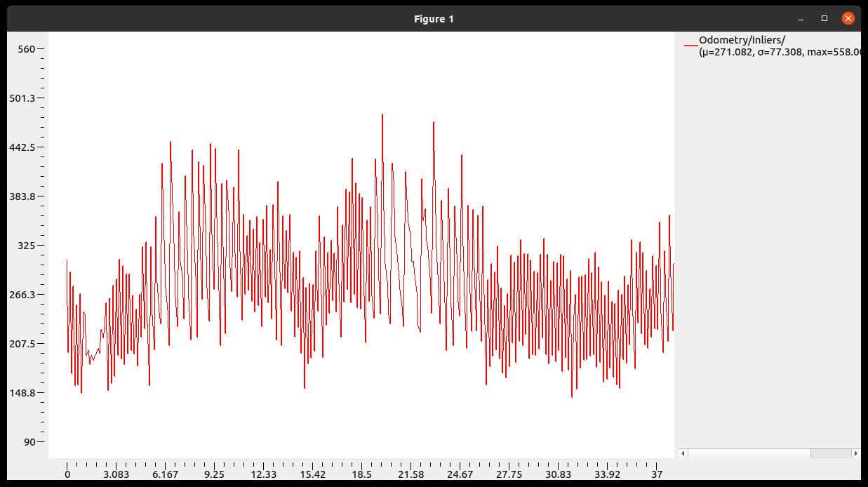
Task: Click the 37 label on x-axis
Action: 656,474
